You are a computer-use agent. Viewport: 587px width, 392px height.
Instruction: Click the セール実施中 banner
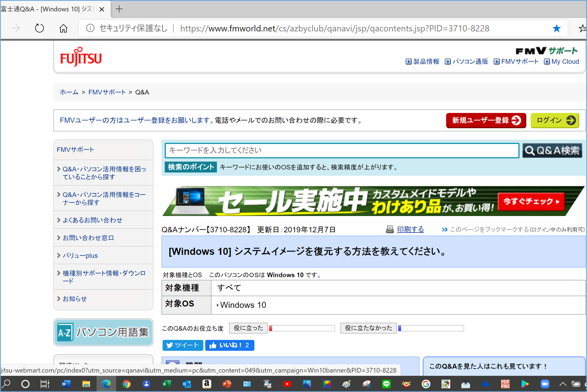pos(373,201)
